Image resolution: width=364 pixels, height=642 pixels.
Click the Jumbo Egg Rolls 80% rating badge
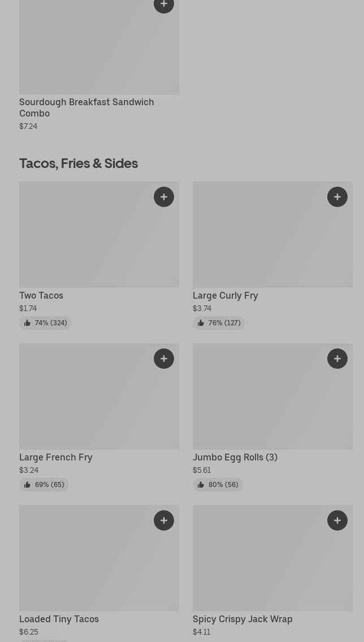pyautogui.click(x=218, y=485)
